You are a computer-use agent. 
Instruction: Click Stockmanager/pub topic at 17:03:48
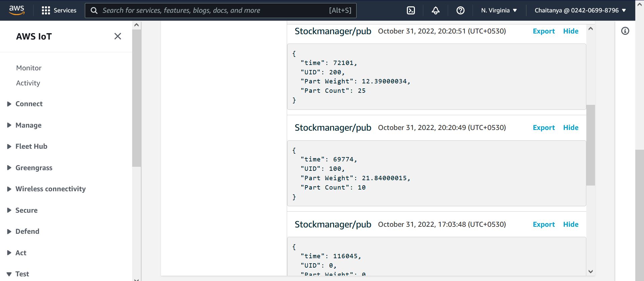click(333, 224)
